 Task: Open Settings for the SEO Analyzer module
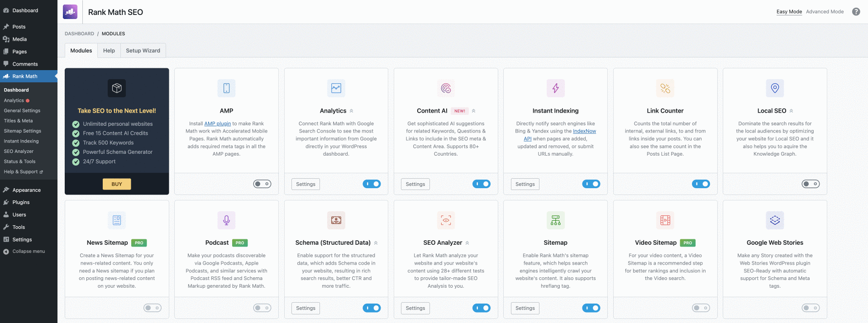pyautogui.click(x=415, y=308)
